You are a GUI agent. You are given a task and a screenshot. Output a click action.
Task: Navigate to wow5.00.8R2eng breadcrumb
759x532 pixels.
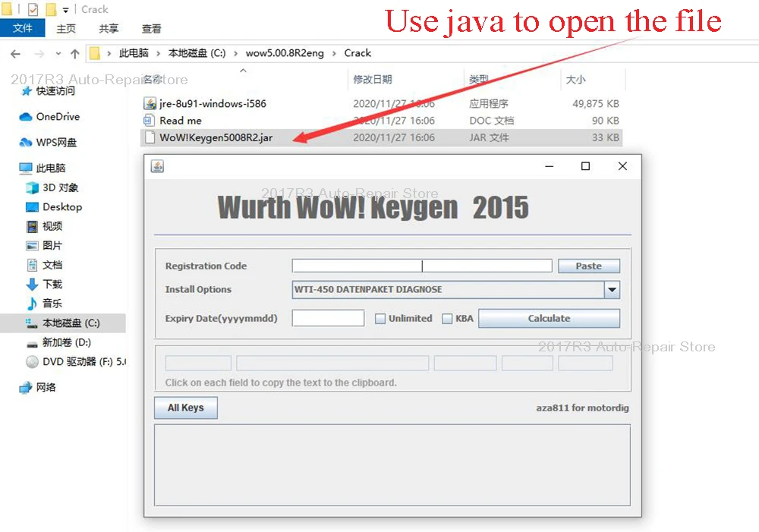[285, 53]
